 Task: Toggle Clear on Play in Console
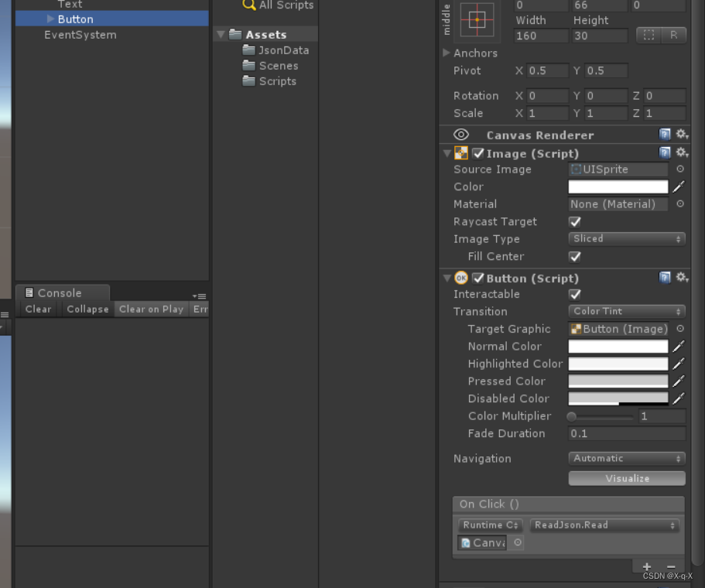(151, 309)
